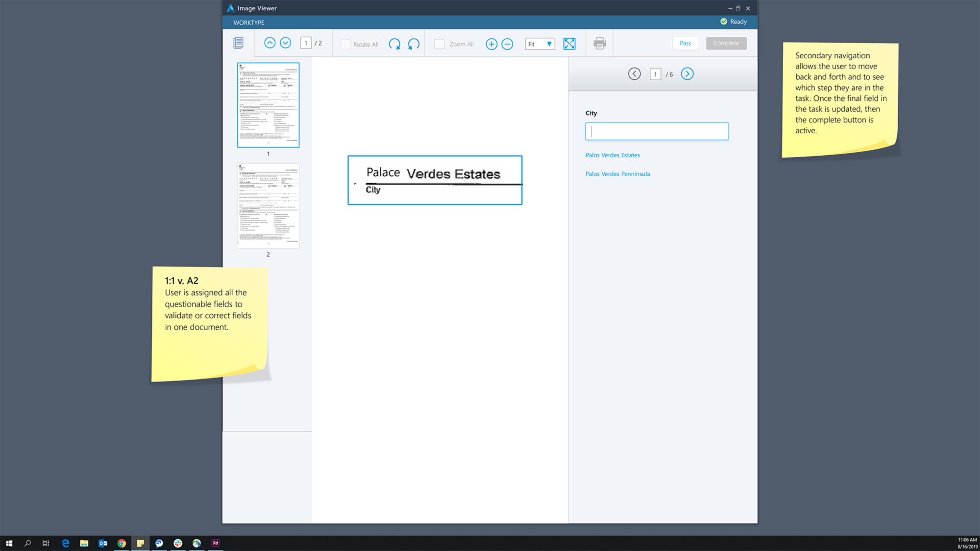The image size is (980, 551).
Task: Print the document with printer icon
Action: pyautogui.click(x=600, y=44)
